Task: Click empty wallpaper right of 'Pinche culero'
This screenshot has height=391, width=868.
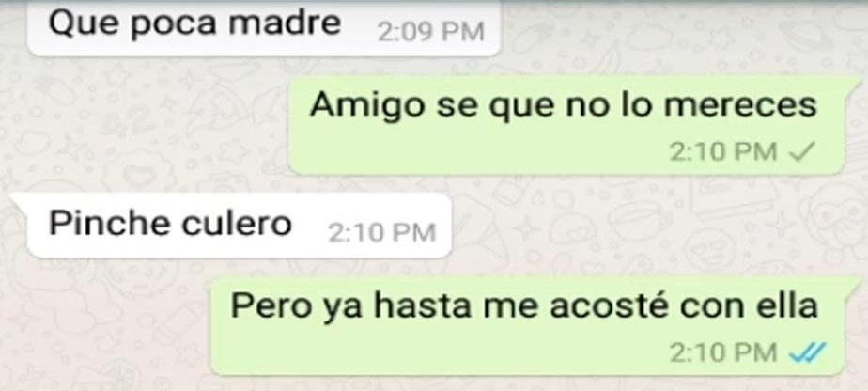Action: [x=609, y=227]
